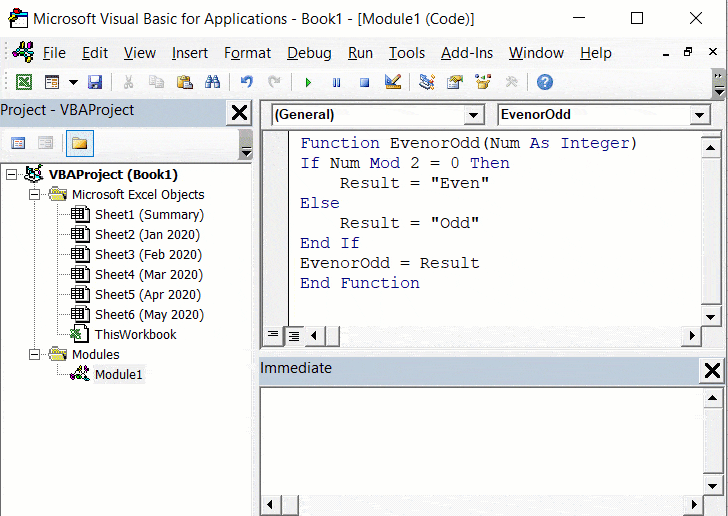Open the View menu
The height and width of the screenshot is (516, 728).
tap(140, 53)
